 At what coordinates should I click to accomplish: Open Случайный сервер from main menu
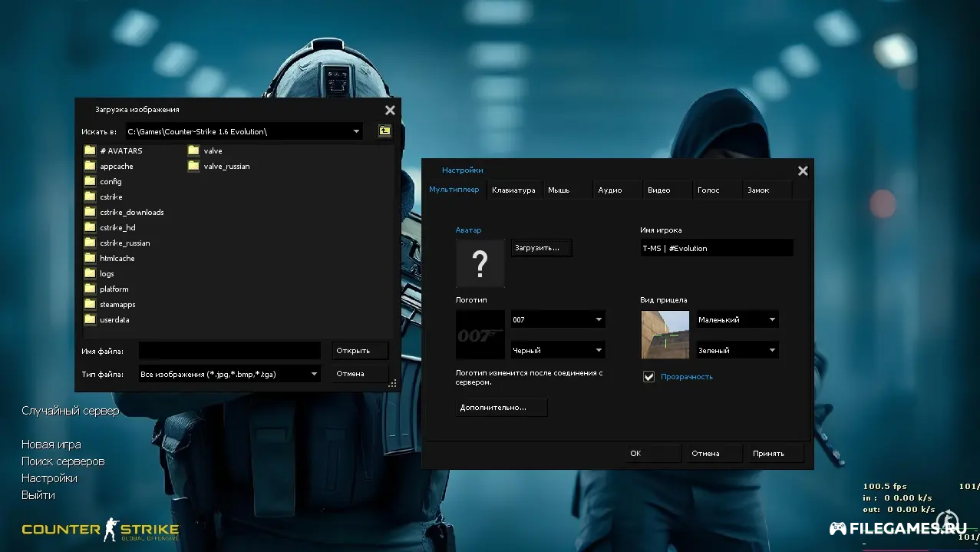pos(71,411)
